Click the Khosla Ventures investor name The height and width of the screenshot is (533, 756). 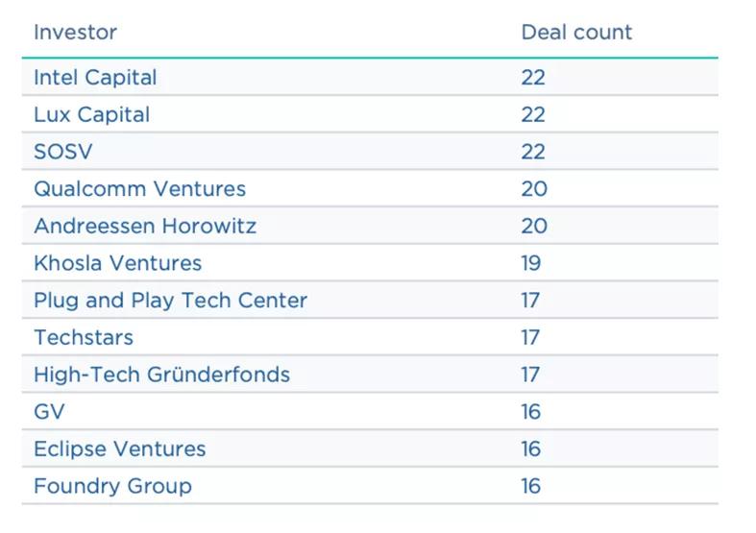click(x=117, y=263)
